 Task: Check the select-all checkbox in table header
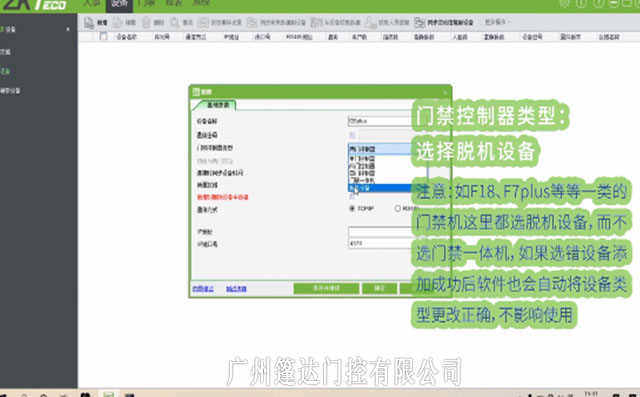click(103, 37)
